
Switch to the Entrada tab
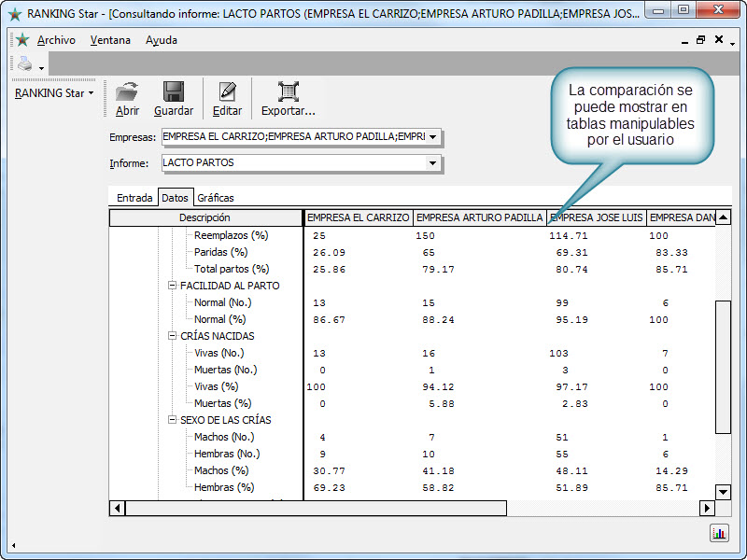point(134,198)
